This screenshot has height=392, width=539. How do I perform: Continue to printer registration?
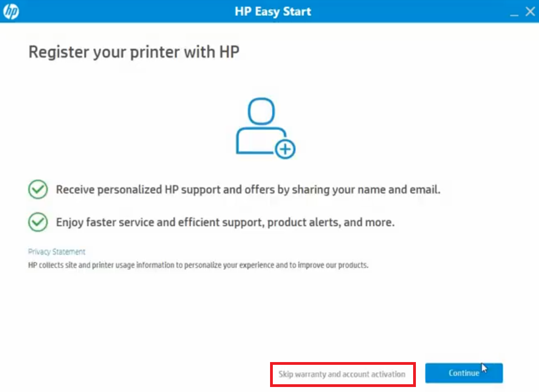464,373
